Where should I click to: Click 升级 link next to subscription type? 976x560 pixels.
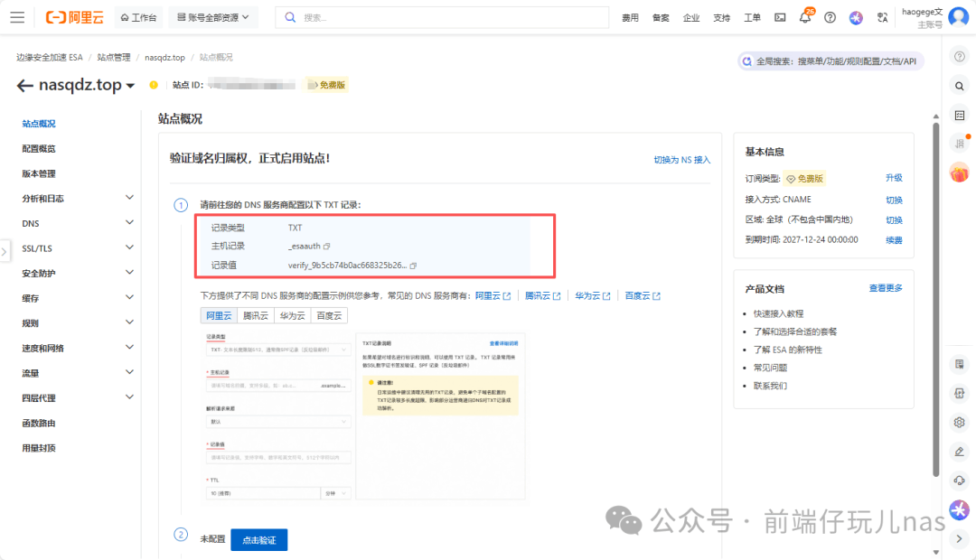coord(893,178)
